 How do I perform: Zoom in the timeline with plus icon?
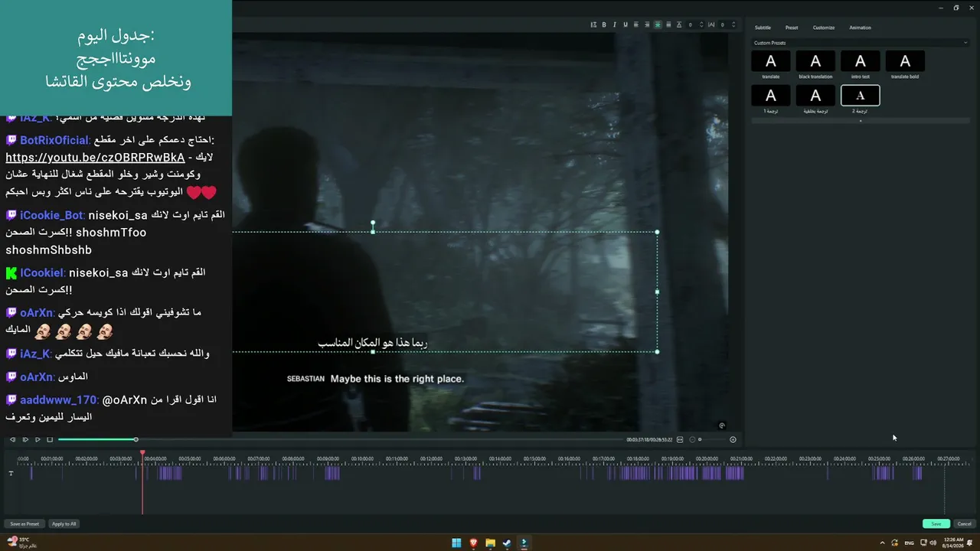[x=733, y=439]
